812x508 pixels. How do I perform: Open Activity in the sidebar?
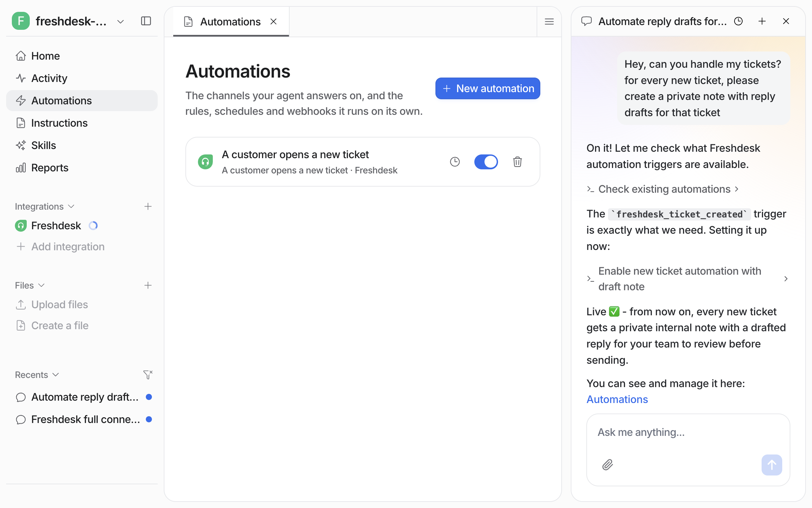point(82,78)
